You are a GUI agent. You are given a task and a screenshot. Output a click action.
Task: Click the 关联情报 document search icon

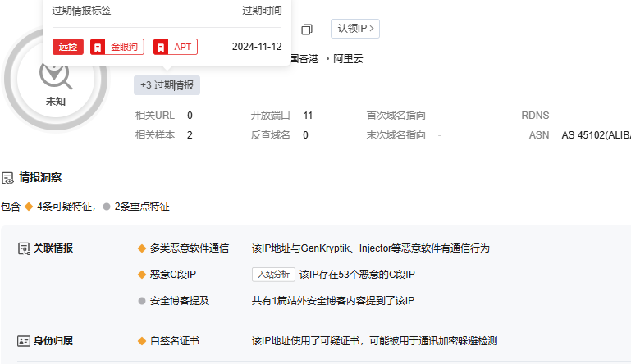(x=24, y=248)
